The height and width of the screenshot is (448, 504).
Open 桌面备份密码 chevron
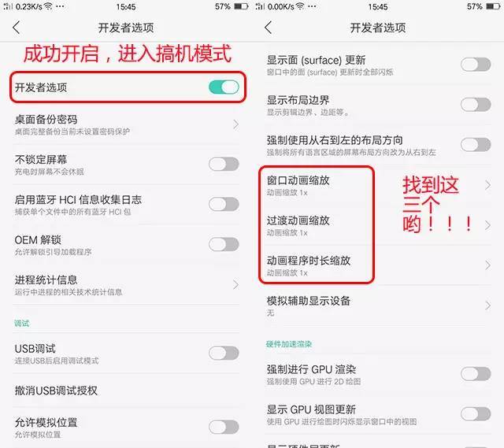pos(236,124)
